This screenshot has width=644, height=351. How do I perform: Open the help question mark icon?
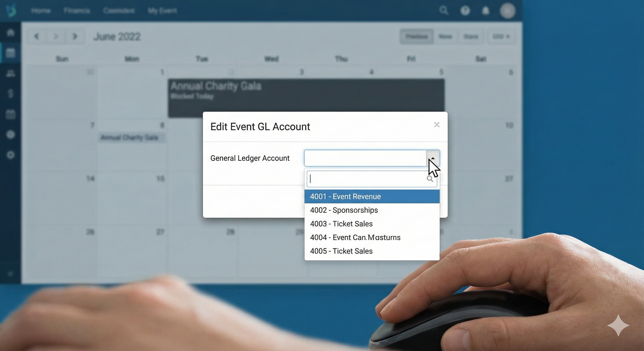(465, 11)
